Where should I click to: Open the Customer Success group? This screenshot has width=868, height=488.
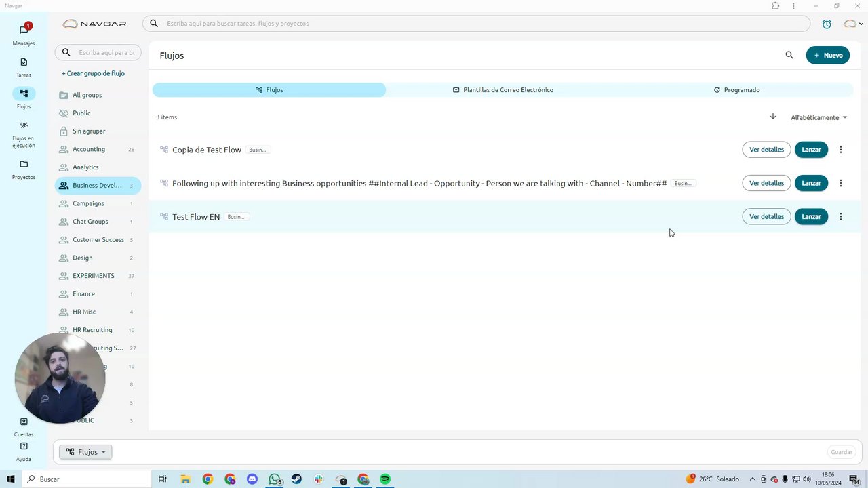pos(98,239)
